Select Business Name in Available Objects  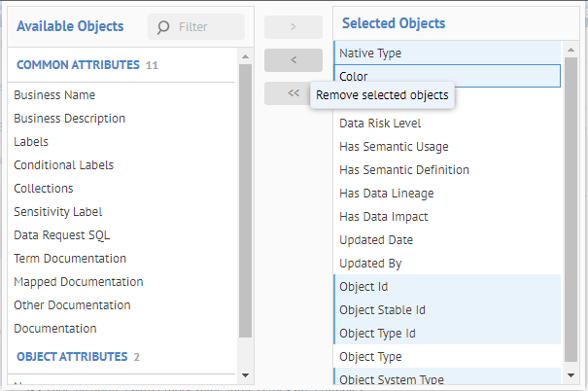[121, 95]
